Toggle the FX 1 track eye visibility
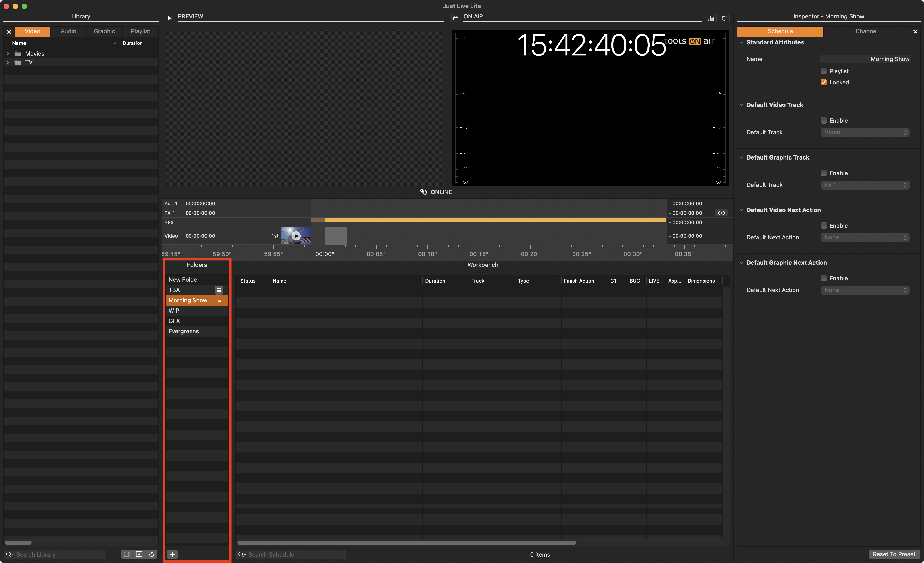 click(x=721, y=213)
